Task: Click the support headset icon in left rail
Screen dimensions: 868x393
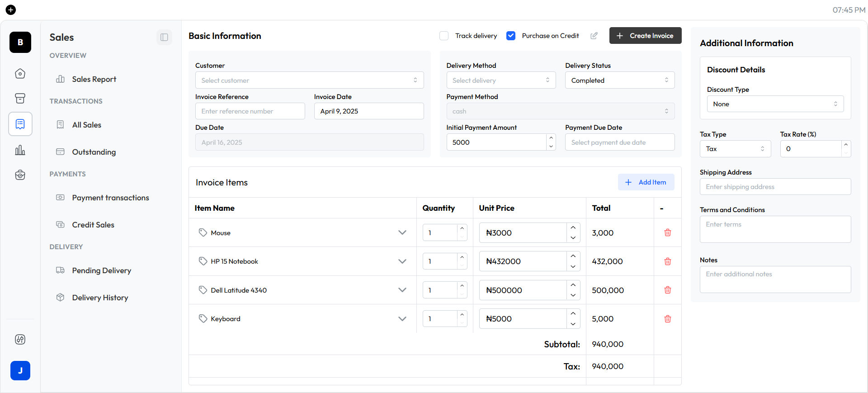Action: 20,175
